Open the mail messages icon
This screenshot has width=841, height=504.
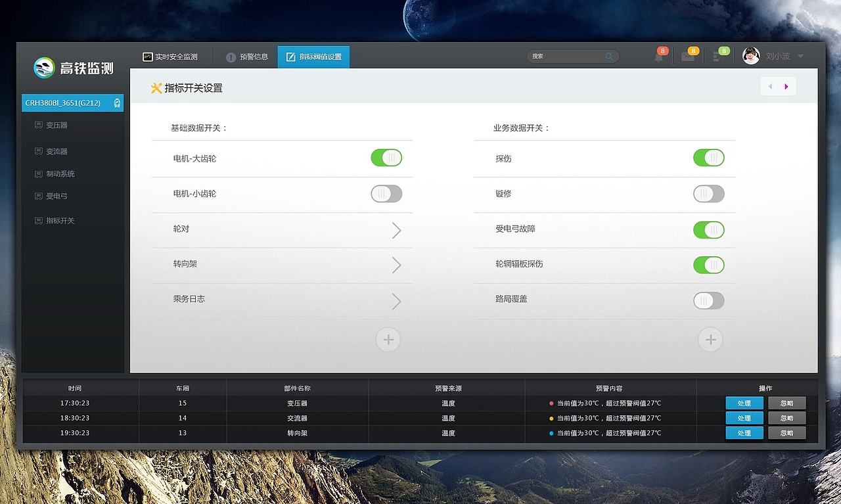(x=687, y=57)
